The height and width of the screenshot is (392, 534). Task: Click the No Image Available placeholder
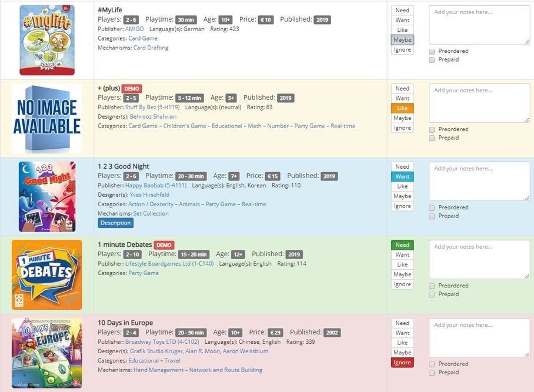(x=47, y=118)
